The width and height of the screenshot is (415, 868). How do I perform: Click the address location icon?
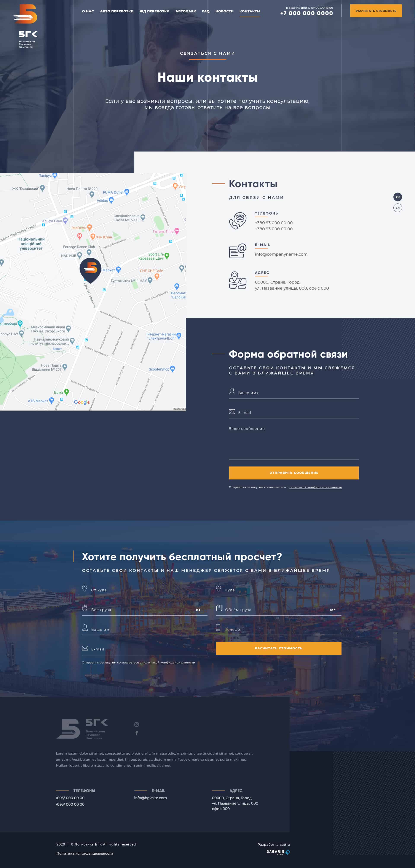[x=238, y=280]
